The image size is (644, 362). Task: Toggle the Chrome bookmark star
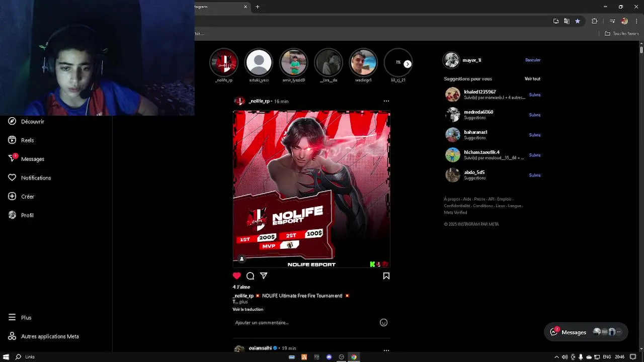(x=578, y=21)
